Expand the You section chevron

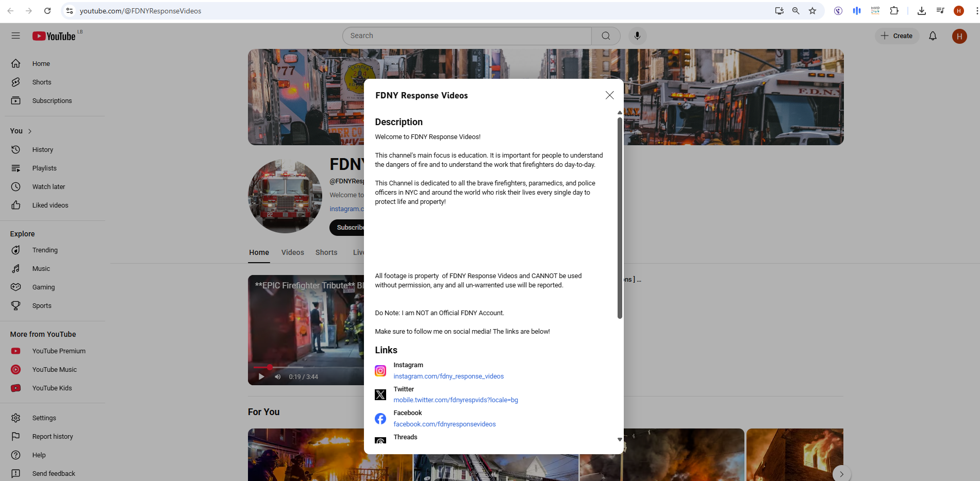click(30, 131)
